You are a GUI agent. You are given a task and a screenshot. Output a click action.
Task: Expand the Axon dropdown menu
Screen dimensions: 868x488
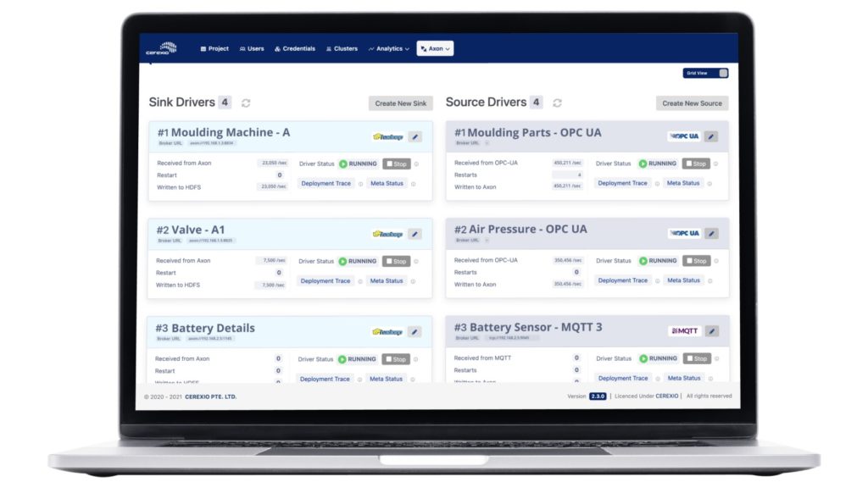[435, 48]
